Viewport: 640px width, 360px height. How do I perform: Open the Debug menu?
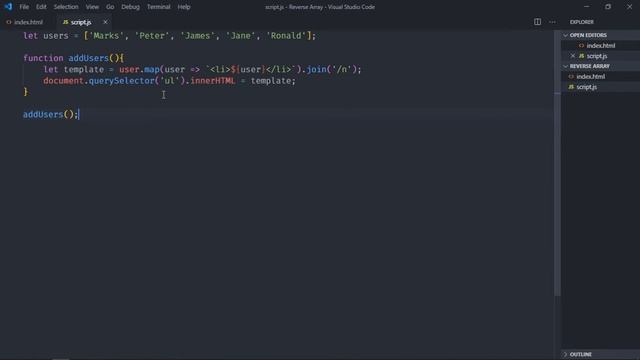(x=130, y=7)
